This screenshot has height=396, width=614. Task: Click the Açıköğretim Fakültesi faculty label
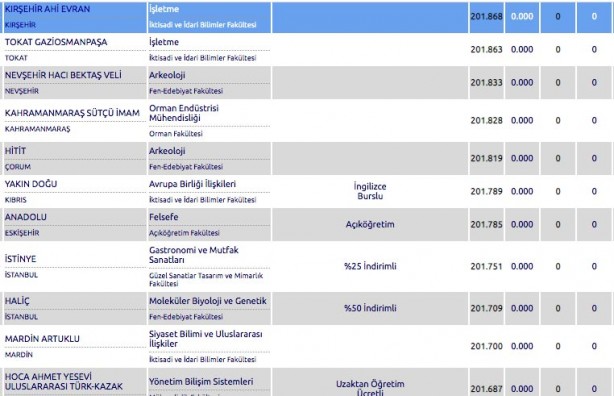coord(184,233)
